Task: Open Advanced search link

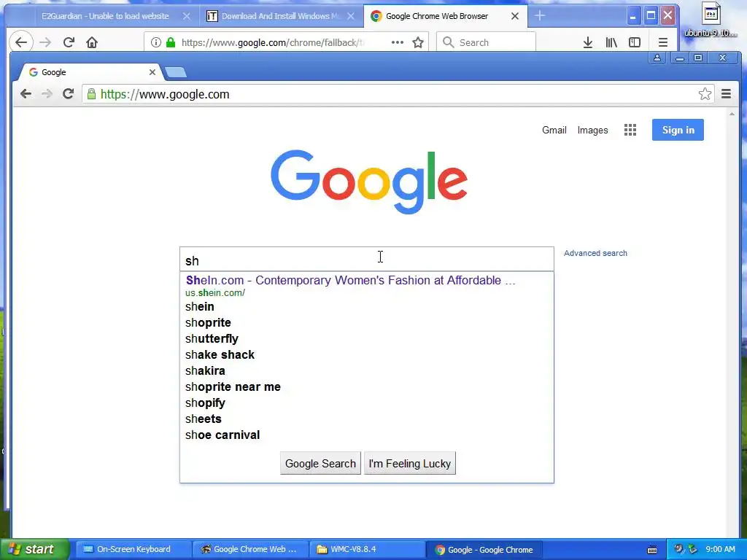Action: click(x=595, y=253)
